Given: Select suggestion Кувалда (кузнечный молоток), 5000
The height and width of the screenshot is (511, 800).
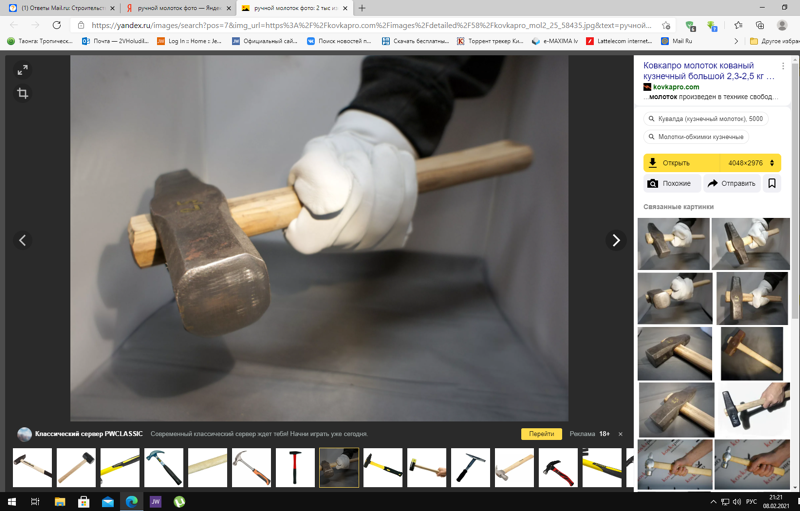Looking at the screenshot, I should tap(706, 119).
